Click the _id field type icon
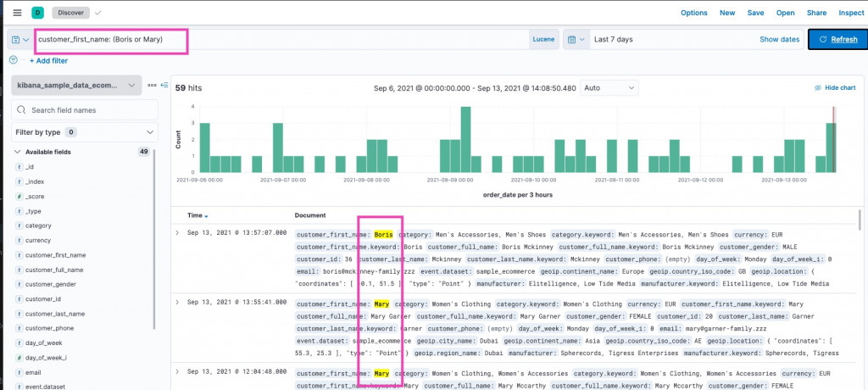This screenshot has width=868, height=390. (x=19, y=167)
